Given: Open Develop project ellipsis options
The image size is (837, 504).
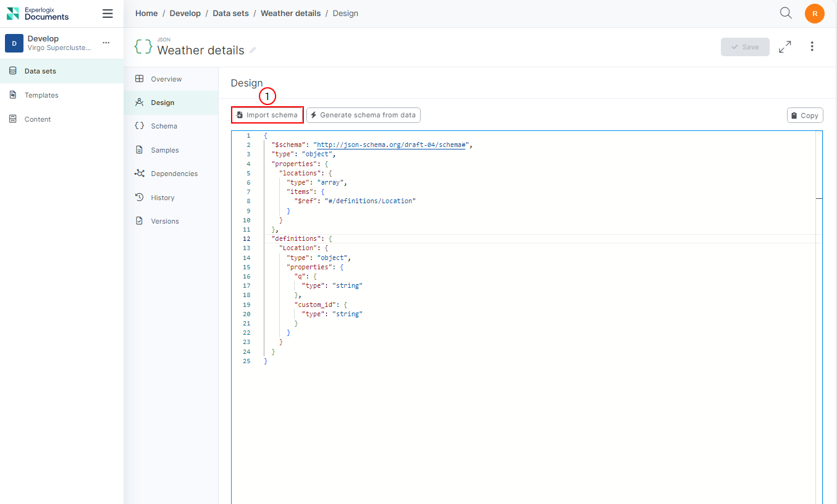Looking at the screenshot, I should click(x=106, y=43).
